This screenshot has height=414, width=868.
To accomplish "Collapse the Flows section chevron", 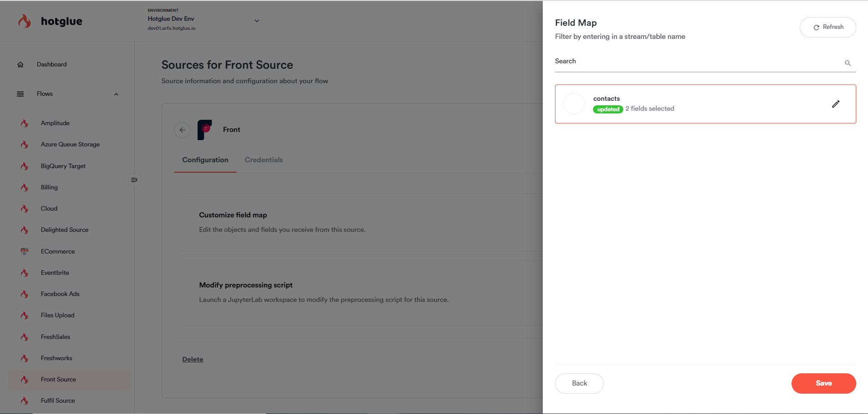I will click(x=116, y=94).
